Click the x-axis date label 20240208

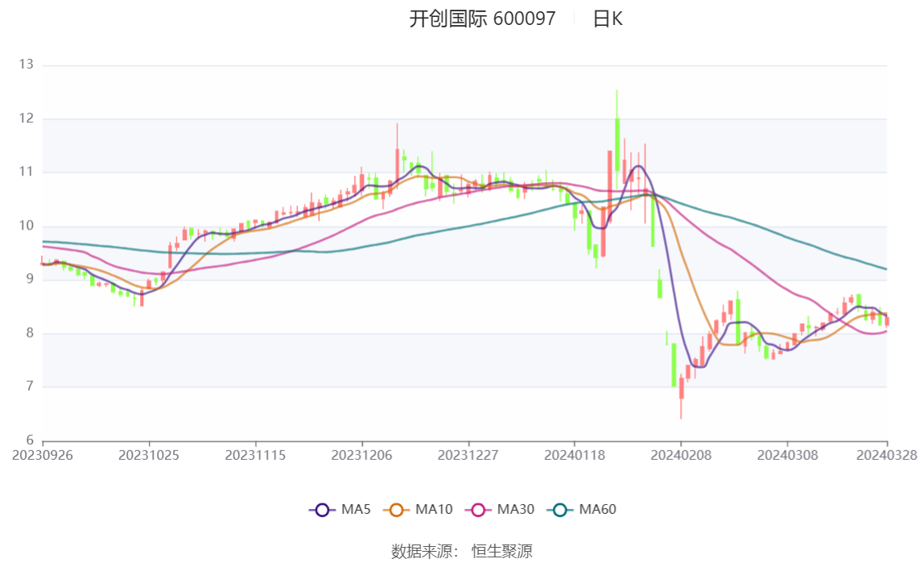click(681, 455)
